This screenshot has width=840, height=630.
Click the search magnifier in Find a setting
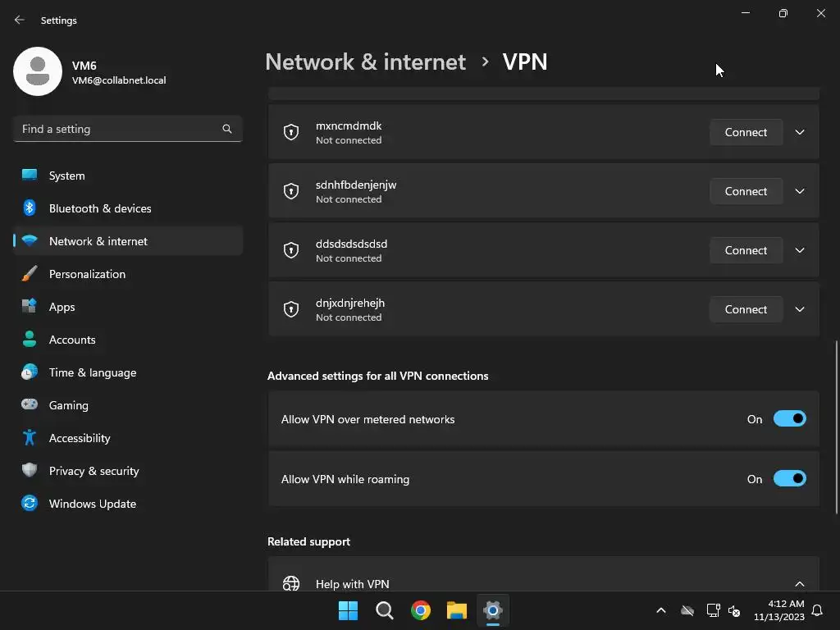click(x=227, y=129)
